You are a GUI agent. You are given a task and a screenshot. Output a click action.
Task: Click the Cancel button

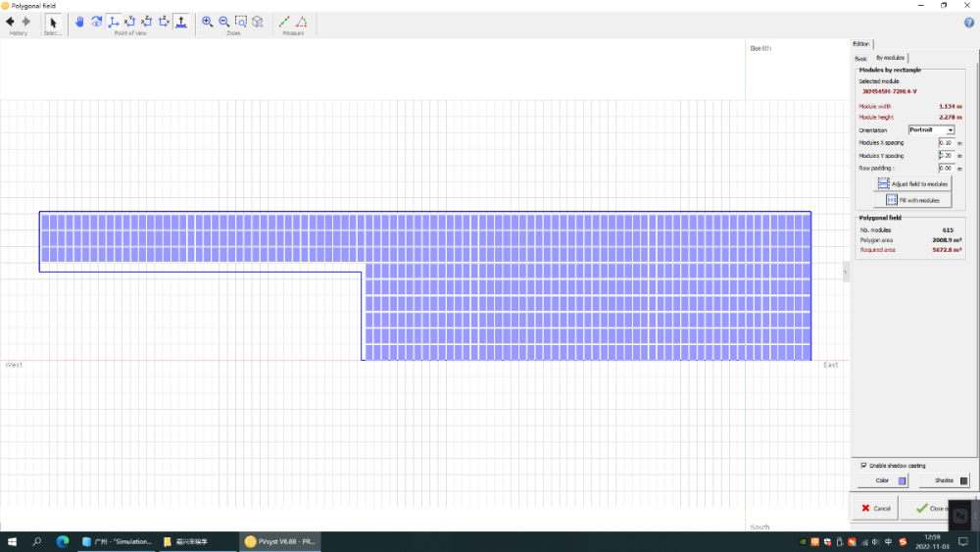pyautogui.click(x=875, y=508)
